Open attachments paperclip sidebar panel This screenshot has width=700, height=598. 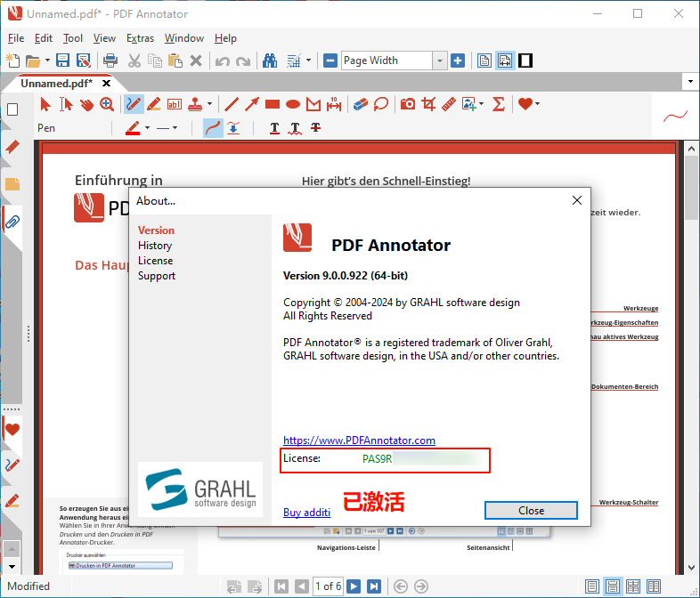point(12,222)
